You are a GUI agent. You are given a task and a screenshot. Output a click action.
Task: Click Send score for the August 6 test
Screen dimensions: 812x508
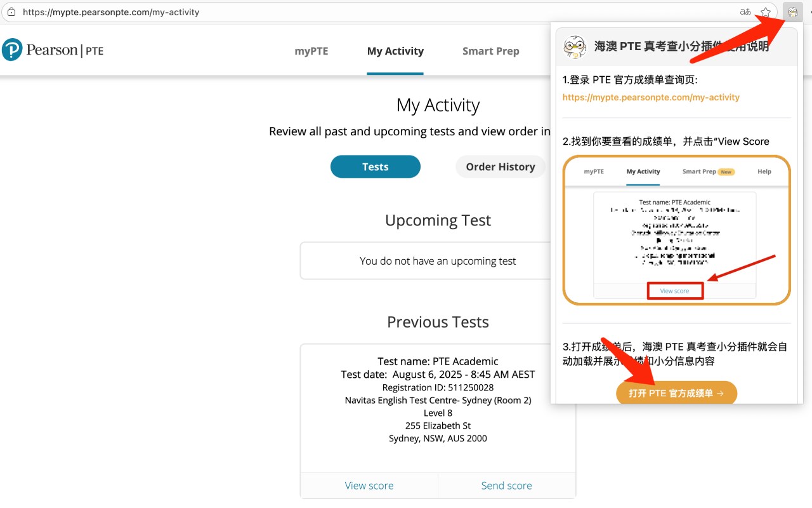[x=506, y=485]
